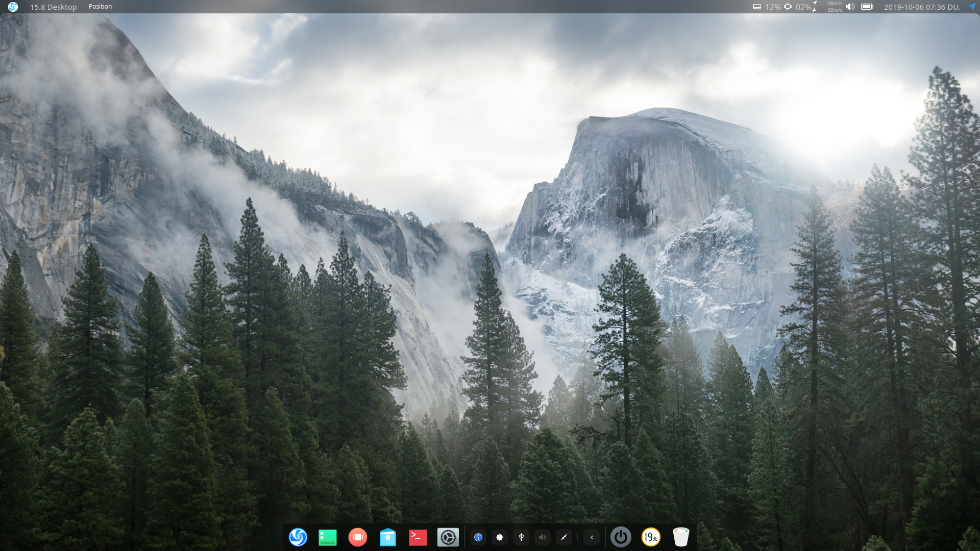This screenshot has height=551, width=980.
Task: Open the Deepin app store bag icon
Action: pyautogui.click(x=388, y=537)
